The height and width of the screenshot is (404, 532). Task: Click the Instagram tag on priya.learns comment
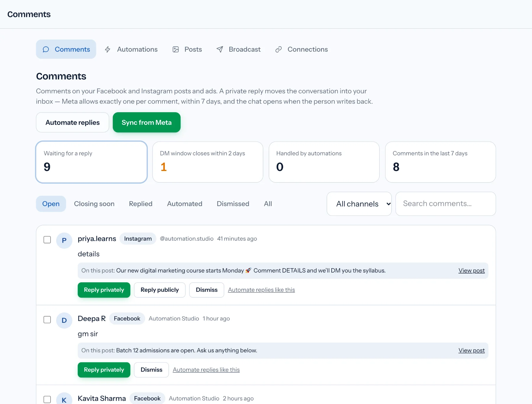coord(138,239)
